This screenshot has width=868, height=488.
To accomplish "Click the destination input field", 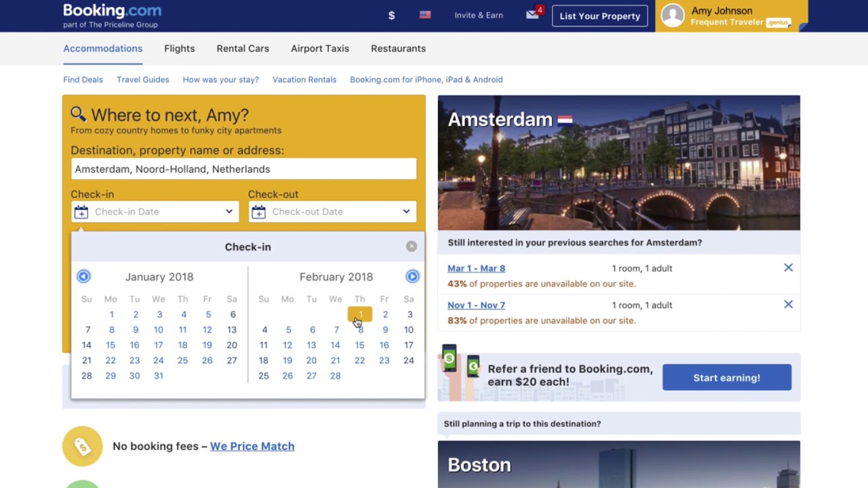I will [243, 169].
